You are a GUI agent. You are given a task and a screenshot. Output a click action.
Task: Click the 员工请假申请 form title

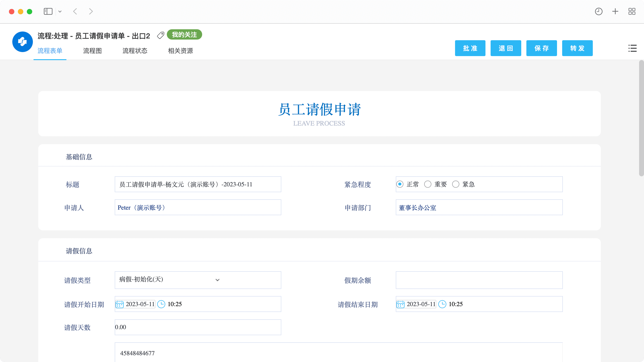click(x=319, y=109)
